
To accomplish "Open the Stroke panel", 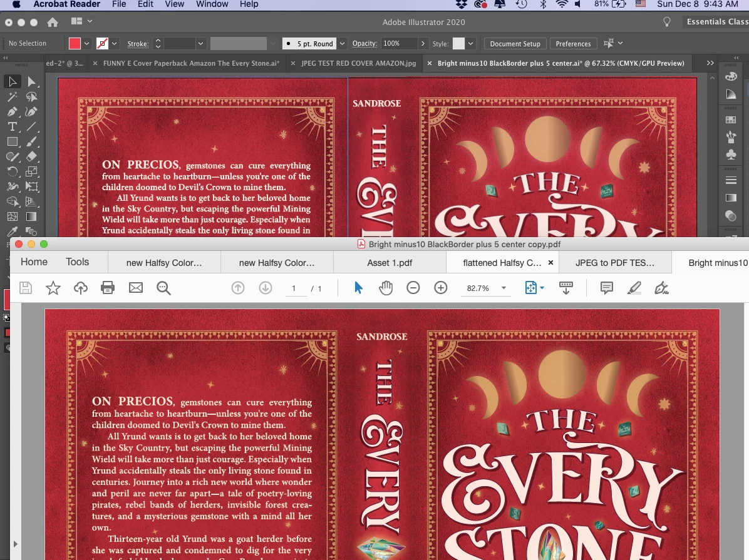I will pos(731,180).
